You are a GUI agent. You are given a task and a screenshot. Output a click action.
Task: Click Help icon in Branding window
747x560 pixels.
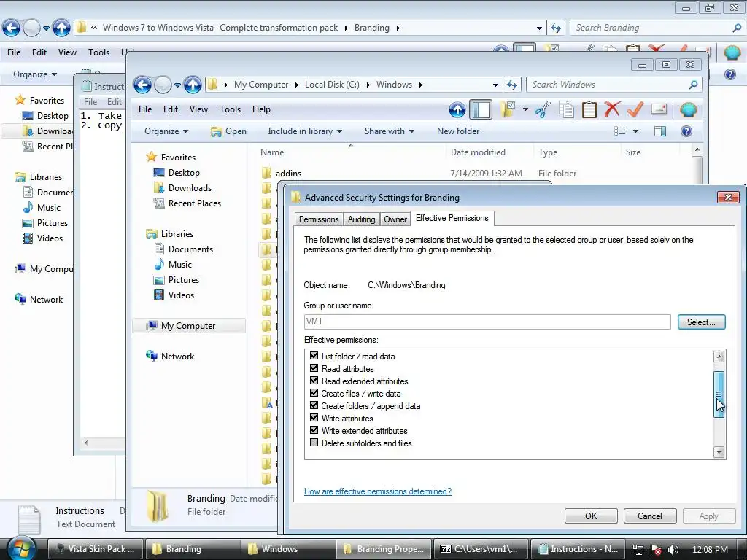point(729,74)
